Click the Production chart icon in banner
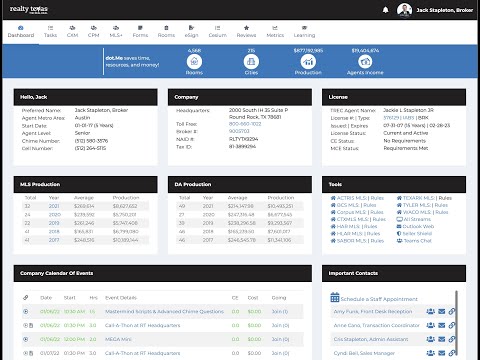This screenshot has height=360, width=480. 308,62
